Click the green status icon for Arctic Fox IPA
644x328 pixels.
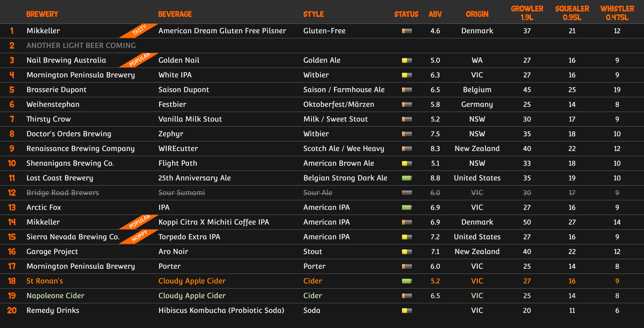(x=407, y=208)
